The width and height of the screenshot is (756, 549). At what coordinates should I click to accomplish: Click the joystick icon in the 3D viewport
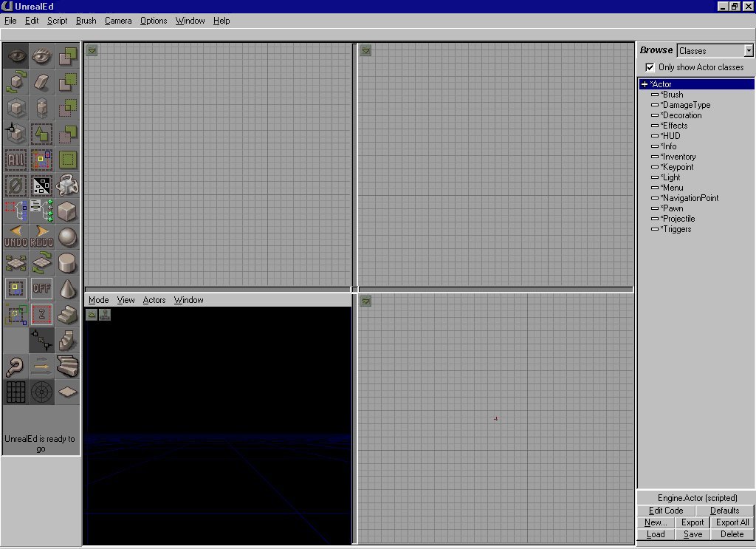(x=105, y=315)
